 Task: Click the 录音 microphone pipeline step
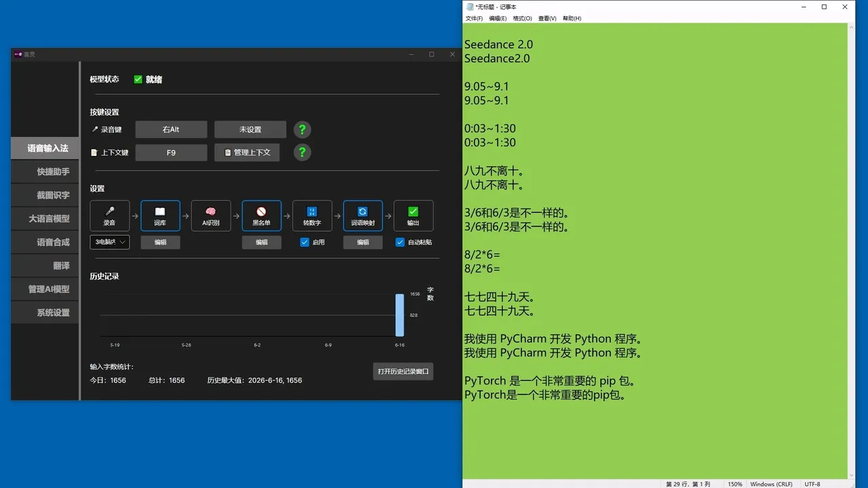pyautogui.click(x=109, y=216)
